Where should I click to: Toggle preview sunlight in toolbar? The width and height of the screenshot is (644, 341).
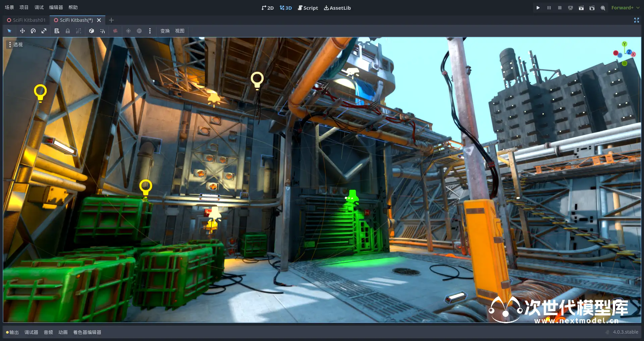tap(128, 31)
